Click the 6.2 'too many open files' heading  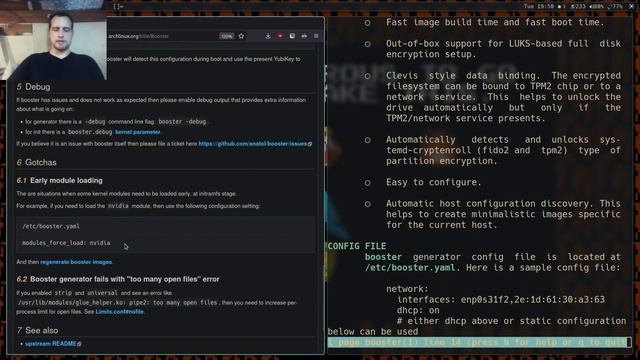click(x=118, y=279)
